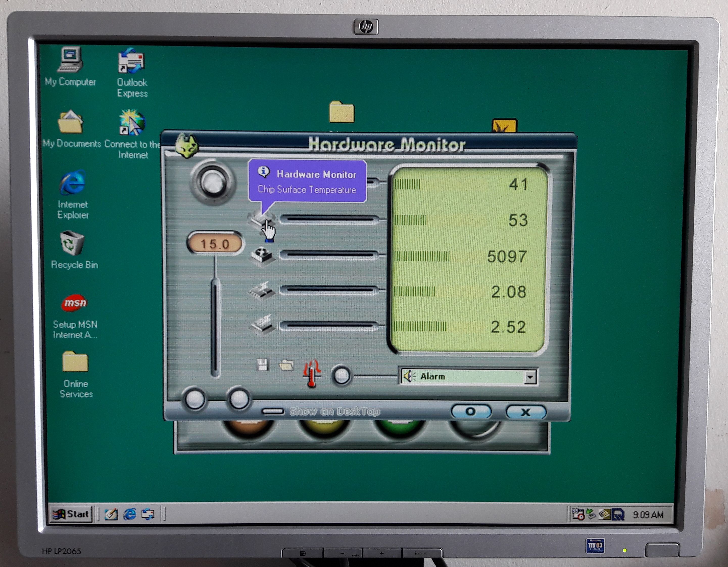Click the X cancel button
The width and height of the screenshot is (728, 567).
tap(526, 412)
